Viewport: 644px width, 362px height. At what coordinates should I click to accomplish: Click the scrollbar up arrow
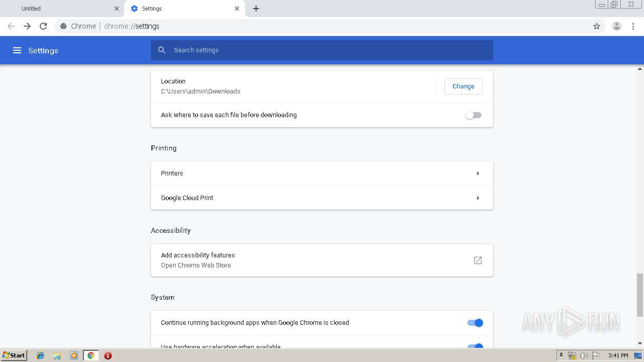[640, 68]
